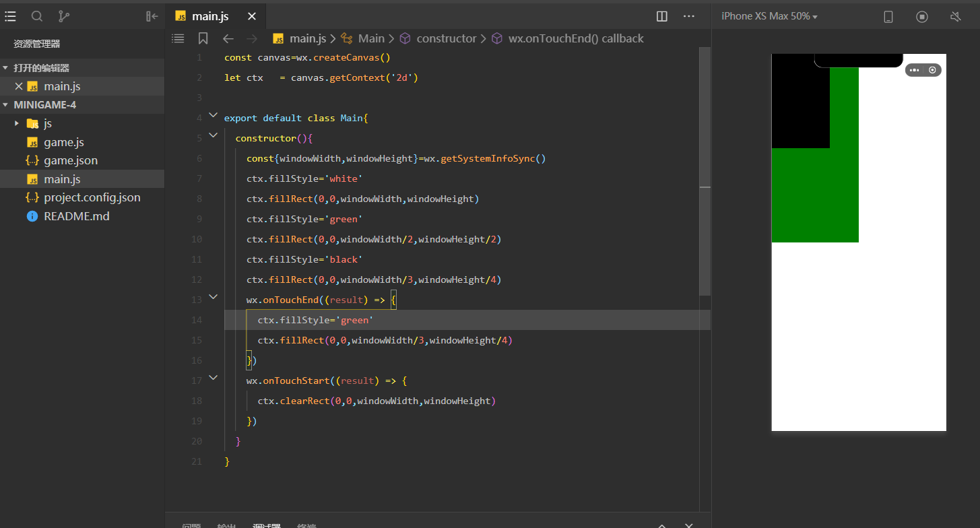Collapse the sidebar with the arrow-bar icon
Viewport: 980px width, 528px height.
point(152,16)
